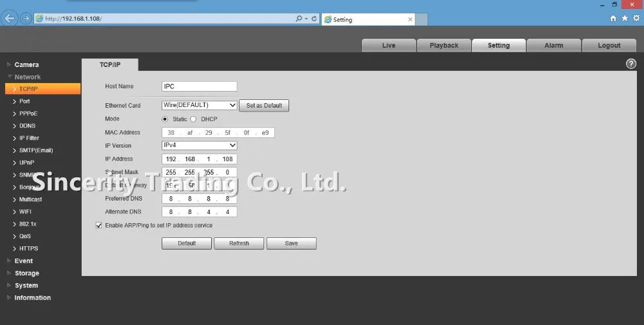Collapse the Network section
The width and height of the screenshot is (644, 325).
[x=24, y=77]
